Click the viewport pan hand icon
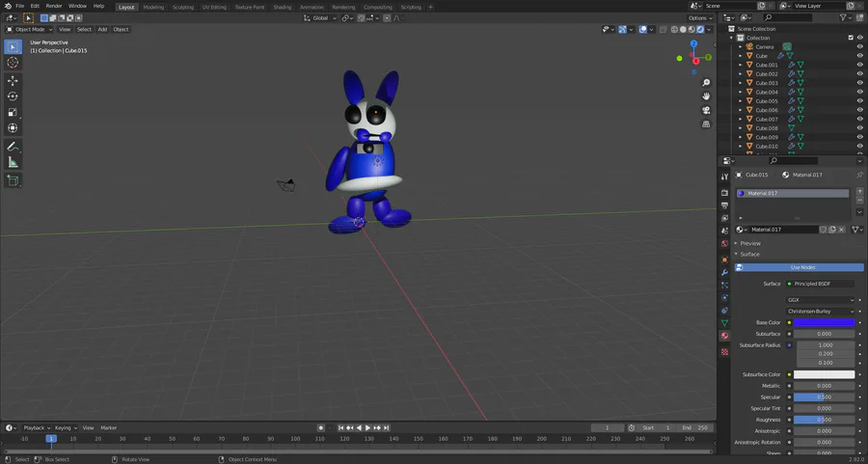Viewport: 868px width, 464px height. point(706,96)
